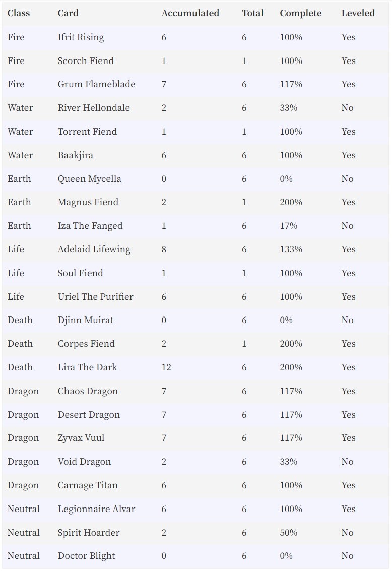Click the Complete column header
This screenshot has width=392, height=571.
tap(301, 14)
